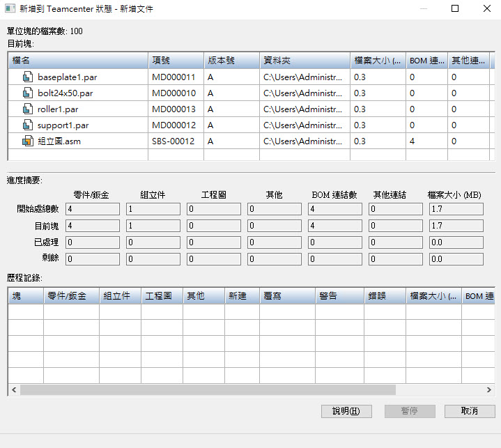Viewport: 501px width, 448px height.
Task: Click the folder path in the 組立圖.asm row
Action: (302, 141)
